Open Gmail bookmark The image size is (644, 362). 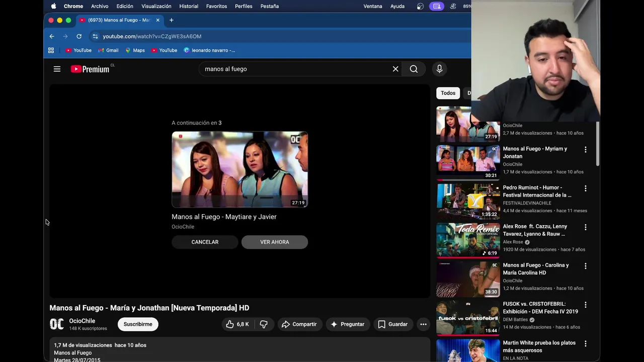(108, 50)
